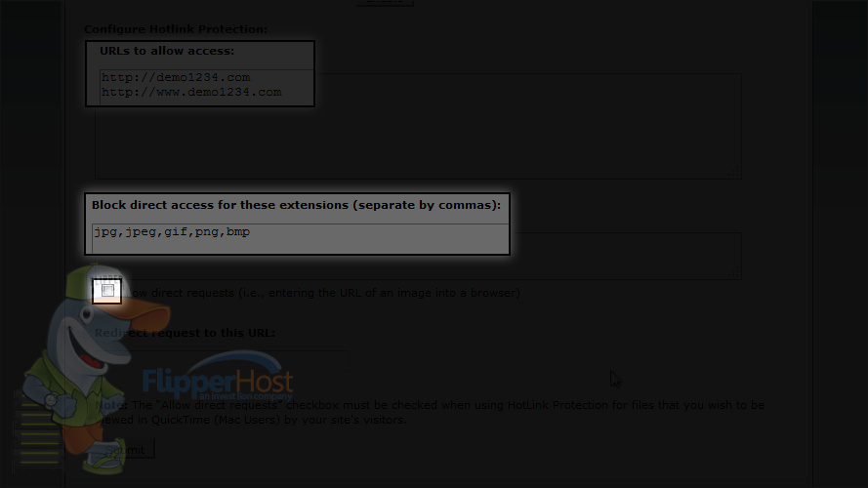Click the empty area of URLs textarea
Image resolution: width=868 pixels, height=488 pixels.
tap(418, 139)
